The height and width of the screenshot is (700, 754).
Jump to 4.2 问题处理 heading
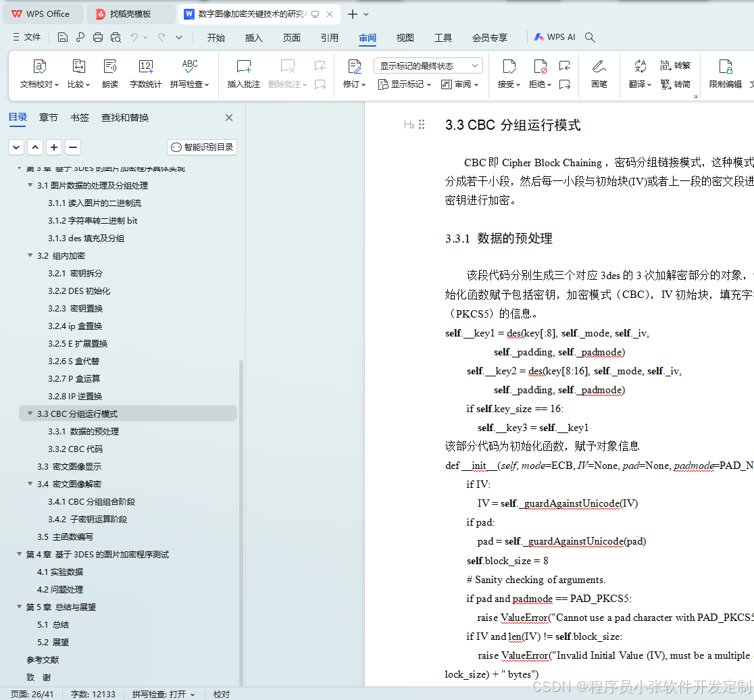(60, 589)
